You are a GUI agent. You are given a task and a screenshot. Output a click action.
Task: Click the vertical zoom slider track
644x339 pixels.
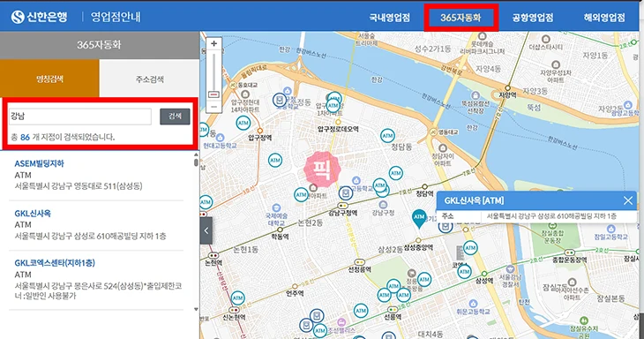tap(214, 72)
